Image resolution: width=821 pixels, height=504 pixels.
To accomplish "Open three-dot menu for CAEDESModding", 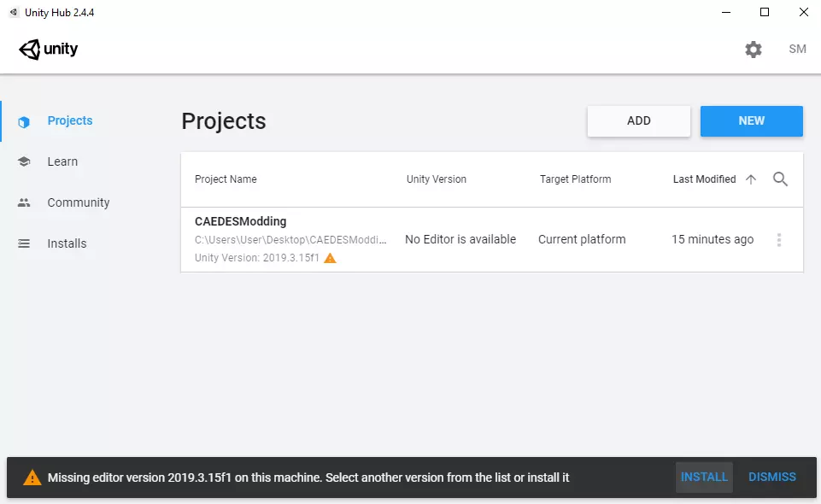I will 778,240.
